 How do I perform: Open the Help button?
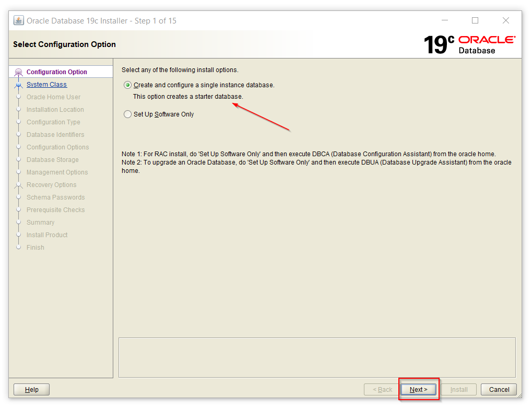[x=31, y=389]
